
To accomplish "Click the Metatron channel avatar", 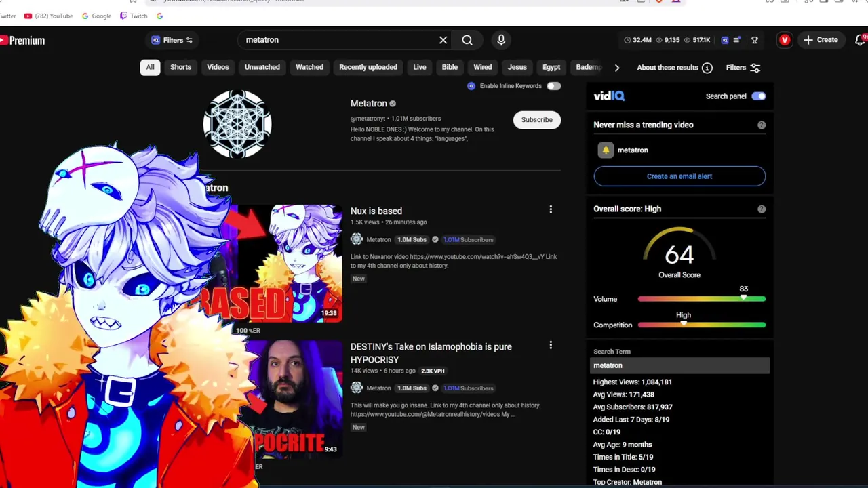I will (237, 124).
